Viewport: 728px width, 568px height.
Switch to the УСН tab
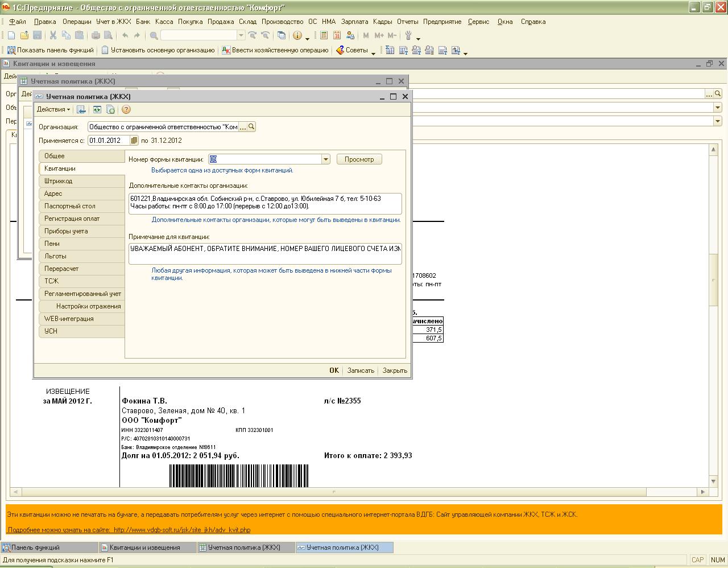tap(82, 331)
